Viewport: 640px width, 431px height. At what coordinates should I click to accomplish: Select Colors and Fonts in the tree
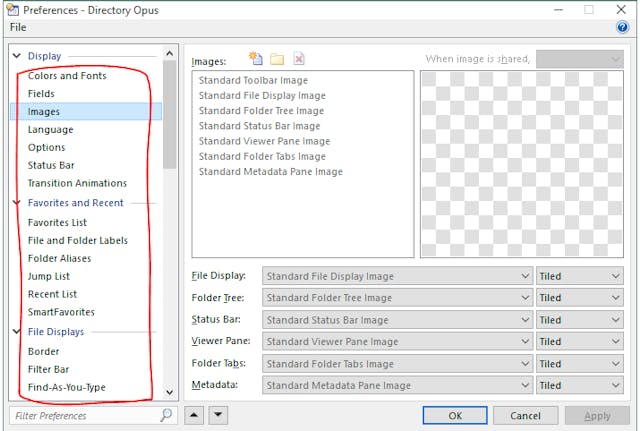point(67,76)
